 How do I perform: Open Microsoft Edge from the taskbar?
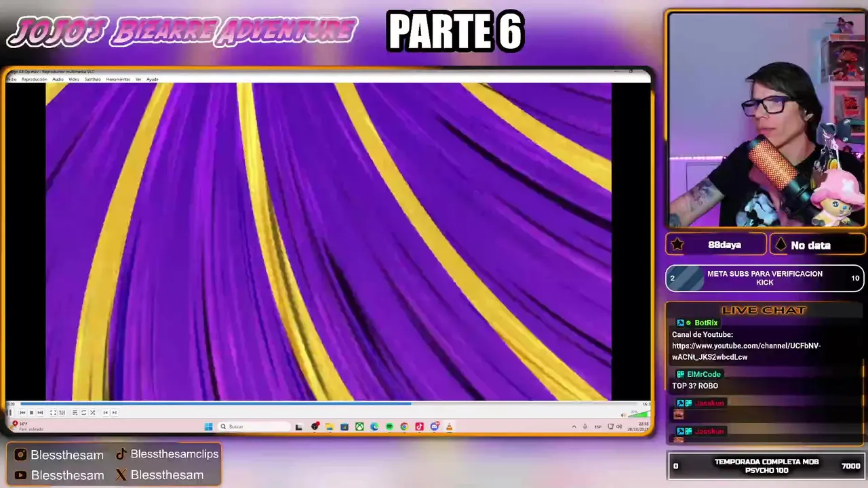(x=374, y=426)
